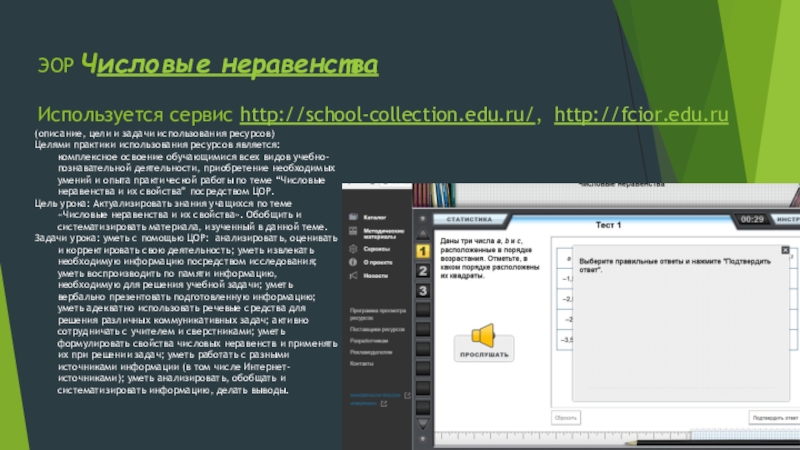Click the external-link icon beside Минобрнауки России
Viewport: 800px width, 450px height.
click(x=407, y=395)
